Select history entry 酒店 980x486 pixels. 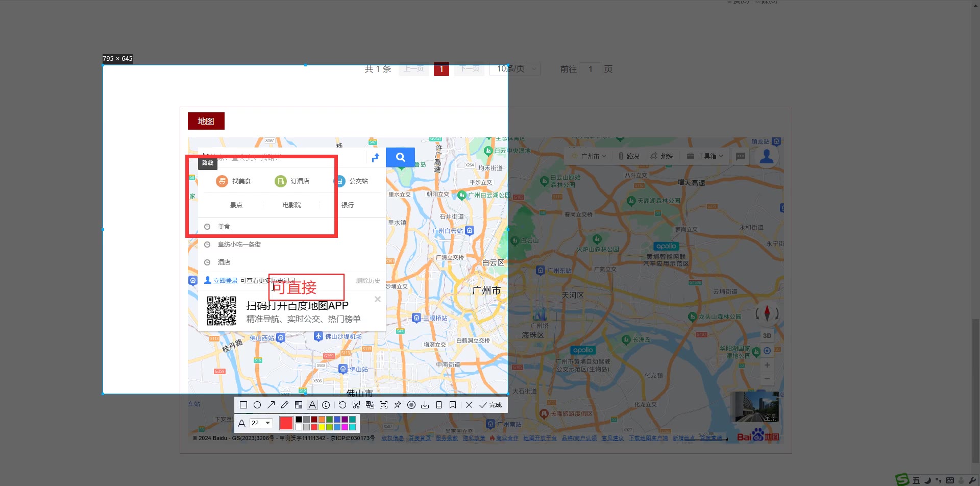(x=292, y=262)
